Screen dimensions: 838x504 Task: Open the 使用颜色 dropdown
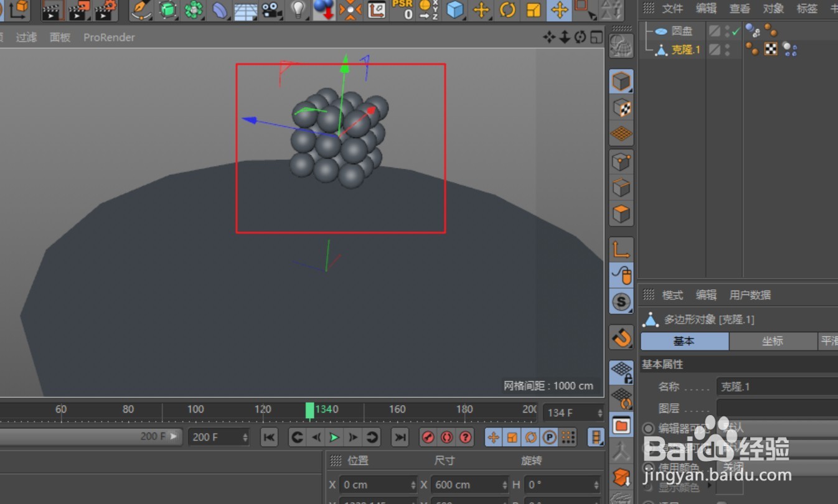777,467
